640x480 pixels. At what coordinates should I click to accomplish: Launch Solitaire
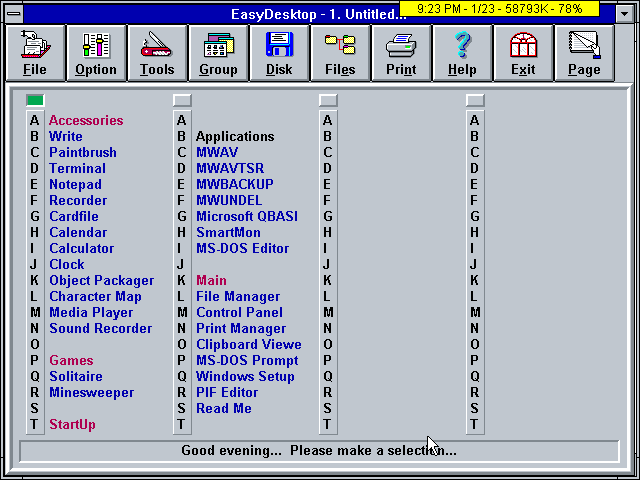[76, 376]
